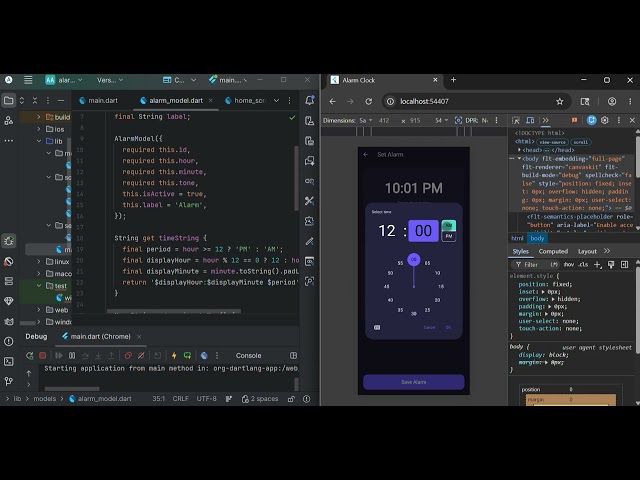Select PM in the time picker

[x=449, y=236]
